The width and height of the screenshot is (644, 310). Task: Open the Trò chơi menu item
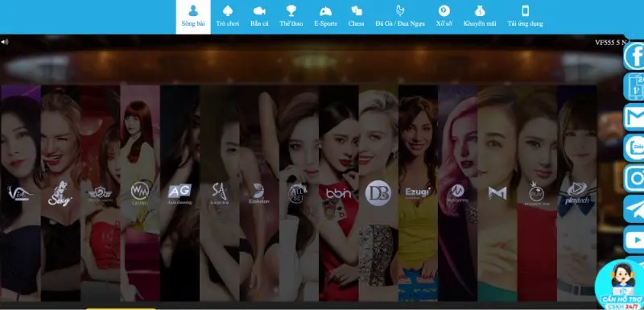tap(228, 17)
